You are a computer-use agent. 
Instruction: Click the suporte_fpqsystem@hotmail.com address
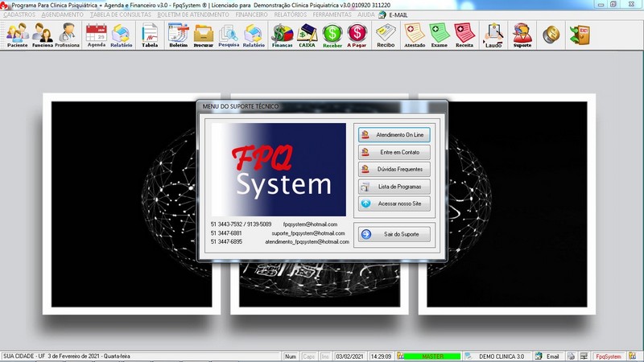point(308,233)
